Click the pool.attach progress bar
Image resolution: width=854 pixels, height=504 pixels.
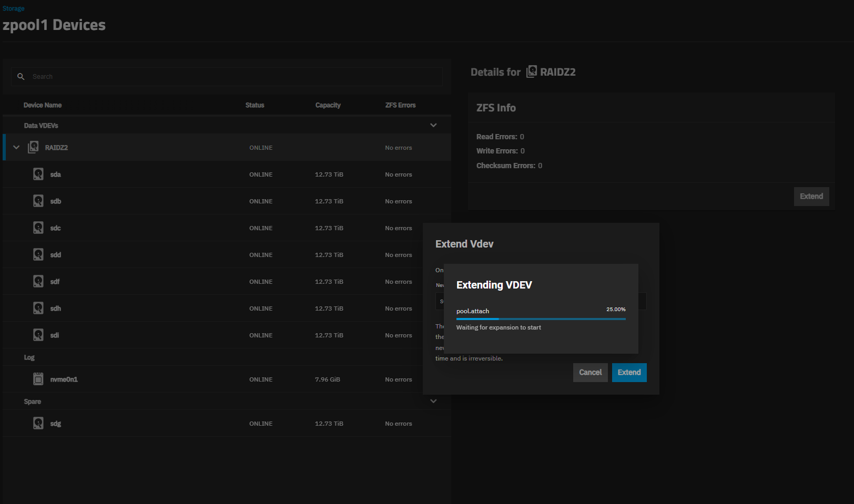541,319
